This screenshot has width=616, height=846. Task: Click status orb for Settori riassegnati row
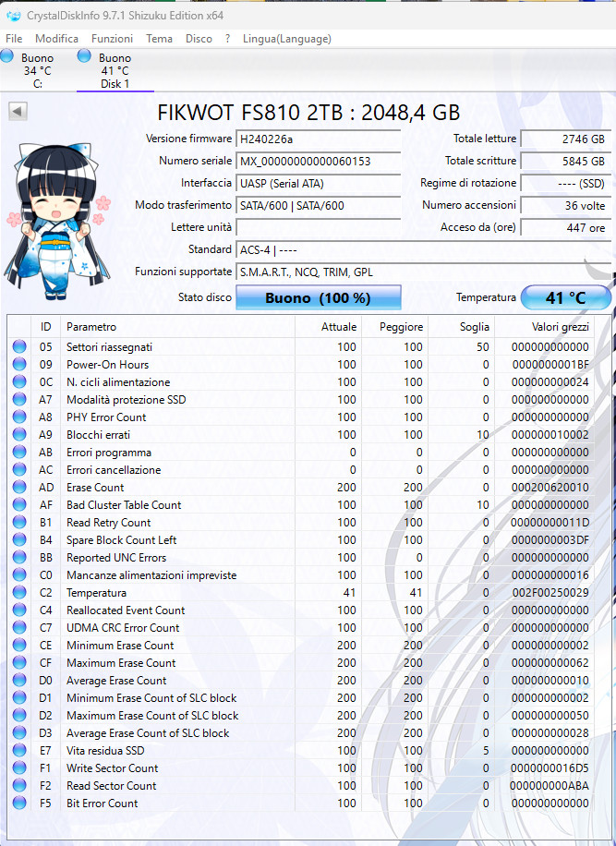click(19, 346)
